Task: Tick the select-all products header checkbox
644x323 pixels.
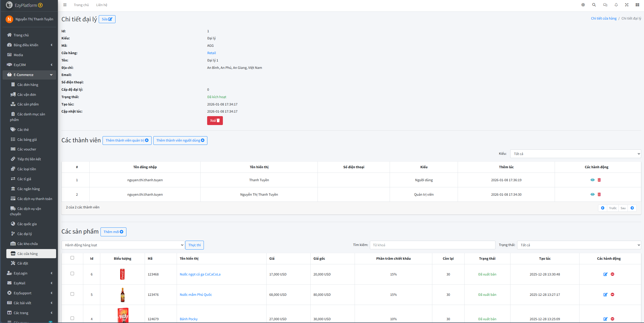Action: (72, 258)
